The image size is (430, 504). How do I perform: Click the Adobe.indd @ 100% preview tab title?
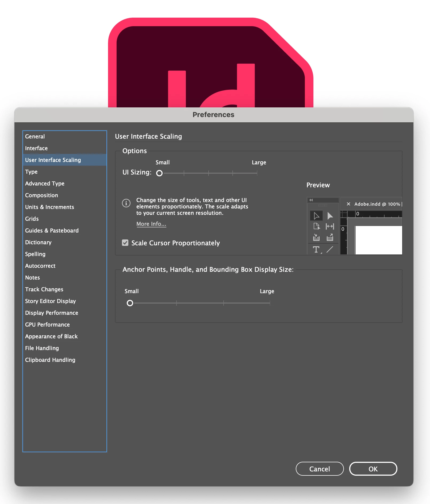point(377,204)
